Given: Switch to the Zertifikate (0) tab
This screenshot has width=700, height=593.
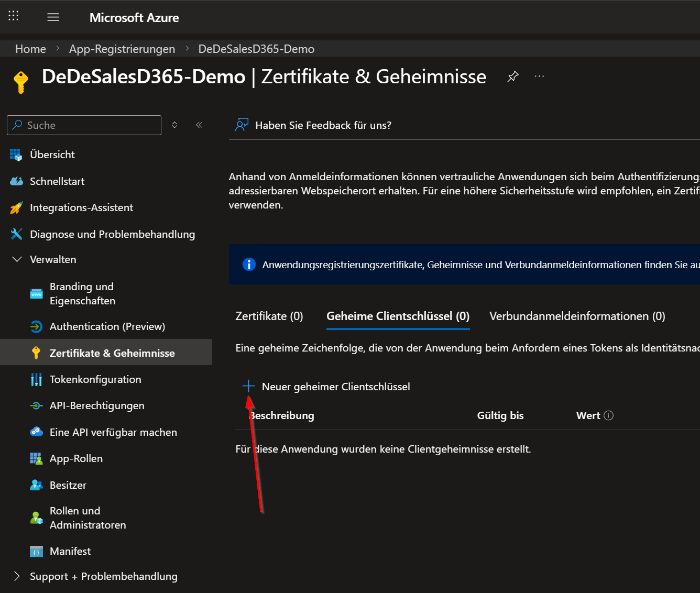Looking at the screenshot, I should point(269,316).
